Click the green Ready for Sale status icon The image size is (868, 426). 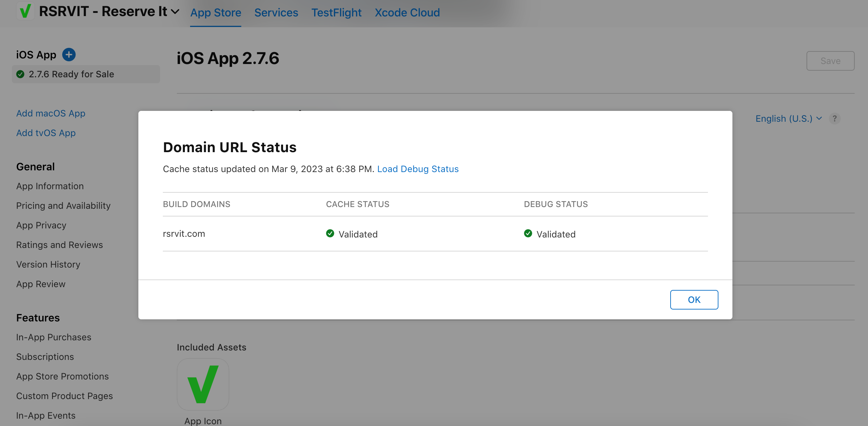20,74
